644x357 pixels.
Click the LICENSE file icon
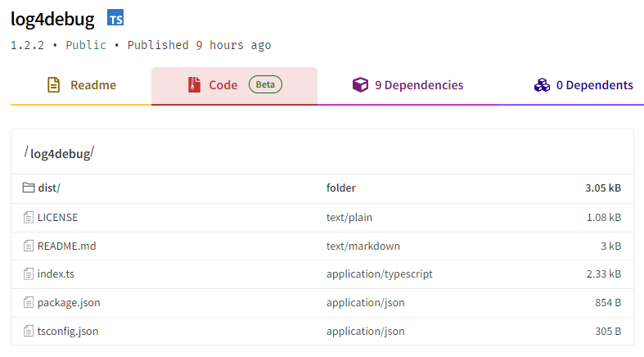click(29, 217)
